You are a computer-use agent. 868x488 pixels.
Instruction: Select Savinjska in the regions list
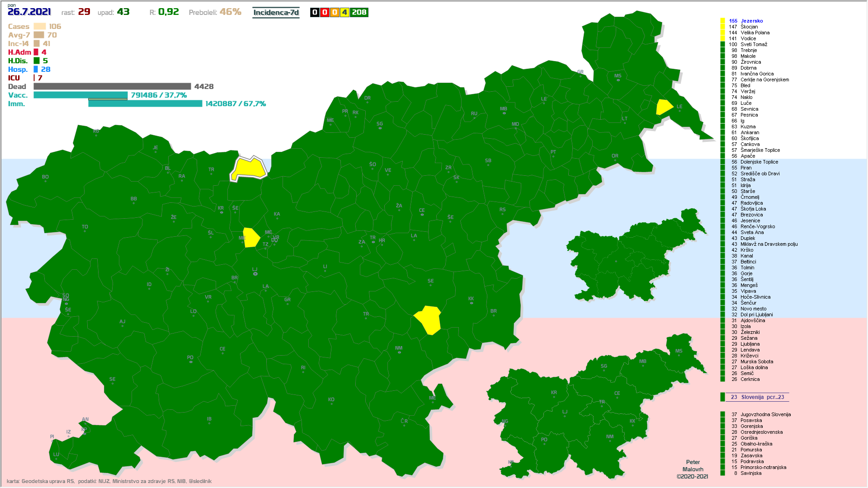tap(750, 473)
